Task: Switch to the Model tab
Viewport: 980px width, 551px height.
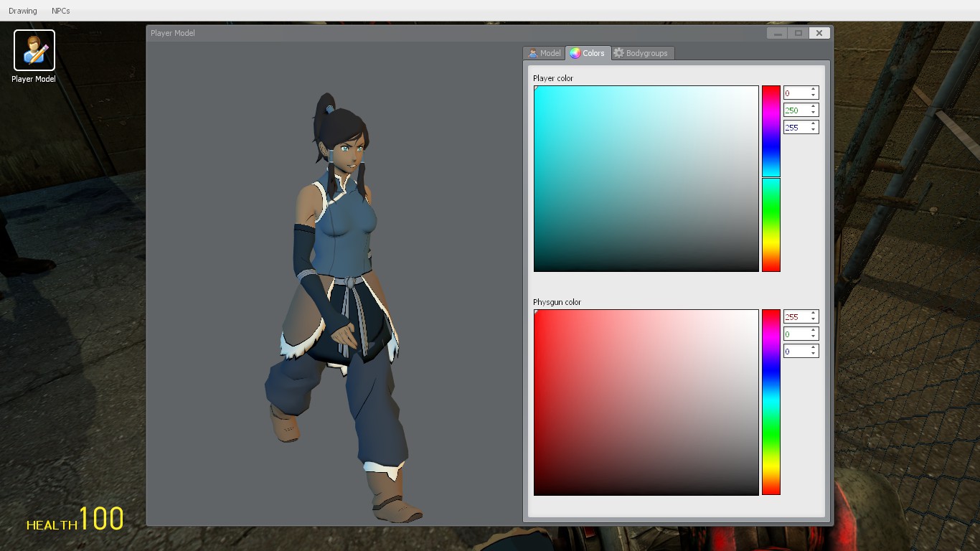Action: pyautogui.click(x=544, y=53)
